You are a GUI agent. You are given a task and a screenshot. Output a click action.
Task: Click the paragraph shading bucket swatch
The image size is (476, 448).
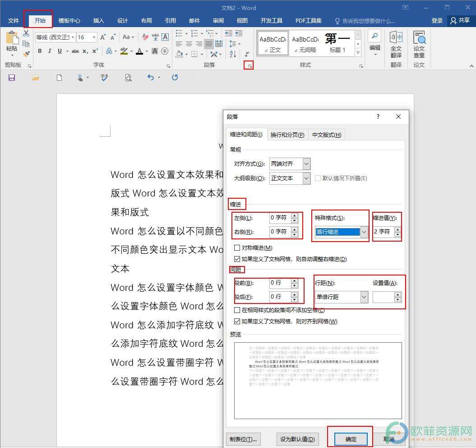point(180,54)
